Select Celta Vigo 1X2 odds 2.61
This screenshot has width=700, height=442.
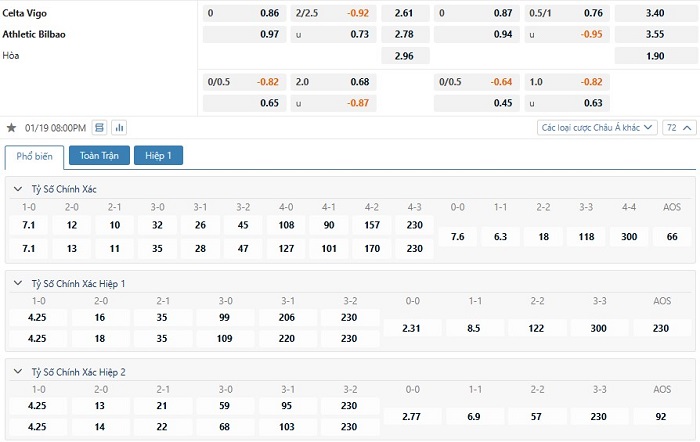pos(405,13)
